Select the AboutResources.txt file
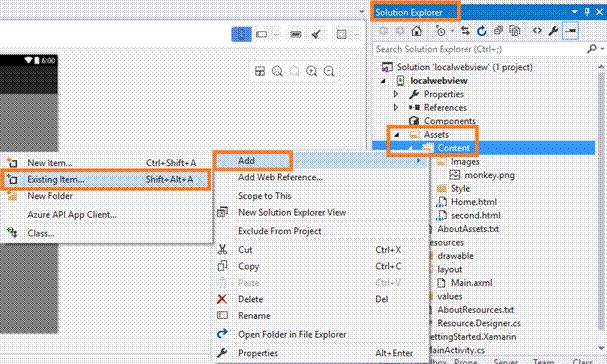 click(x=476, y=310)
